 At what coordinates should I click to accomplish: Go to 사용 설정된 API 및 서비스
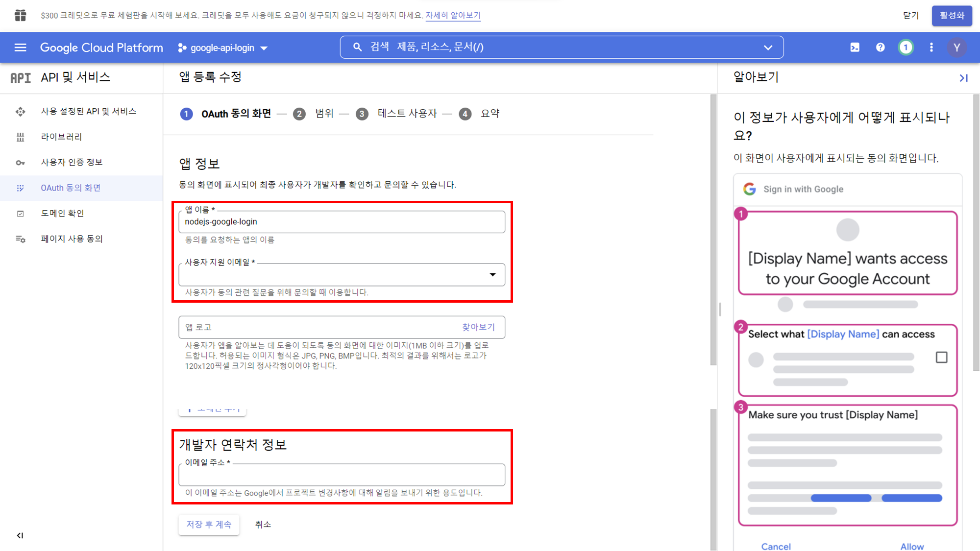click(x=89, y=112)
